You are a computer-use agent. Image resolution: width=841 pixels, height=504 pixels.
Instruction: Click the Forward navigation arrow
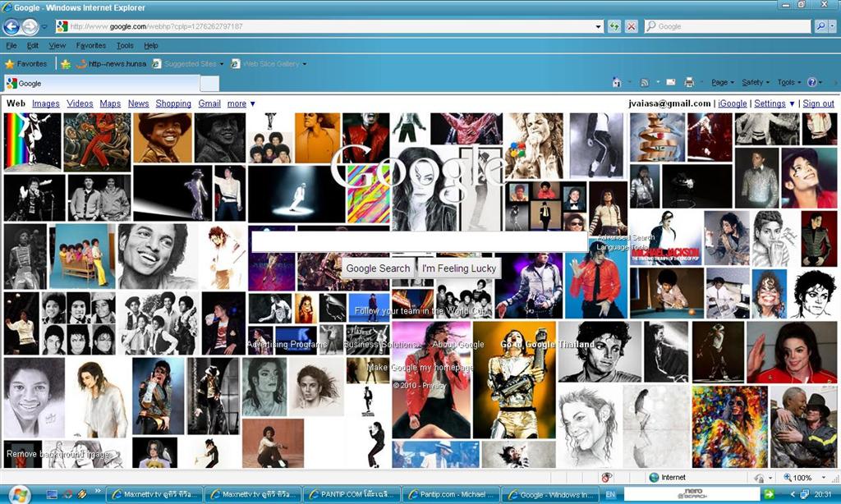(30, 26)
